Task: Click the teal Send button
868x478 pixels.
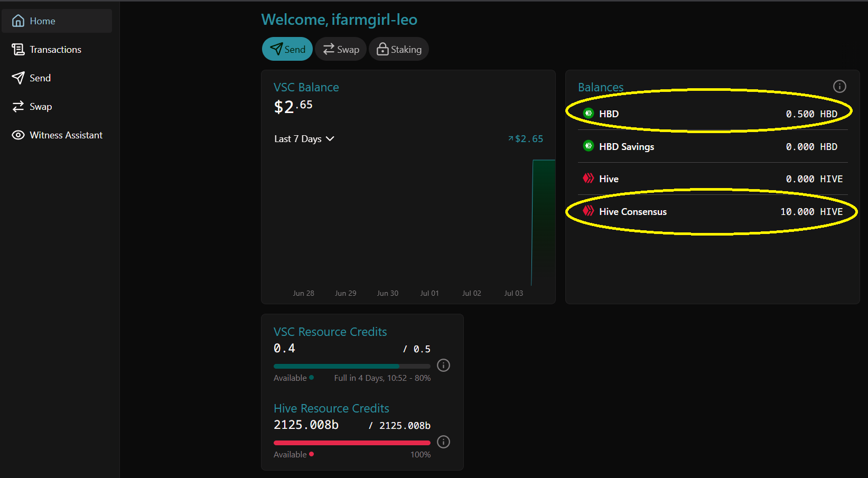Action: (x=287, y=49)
